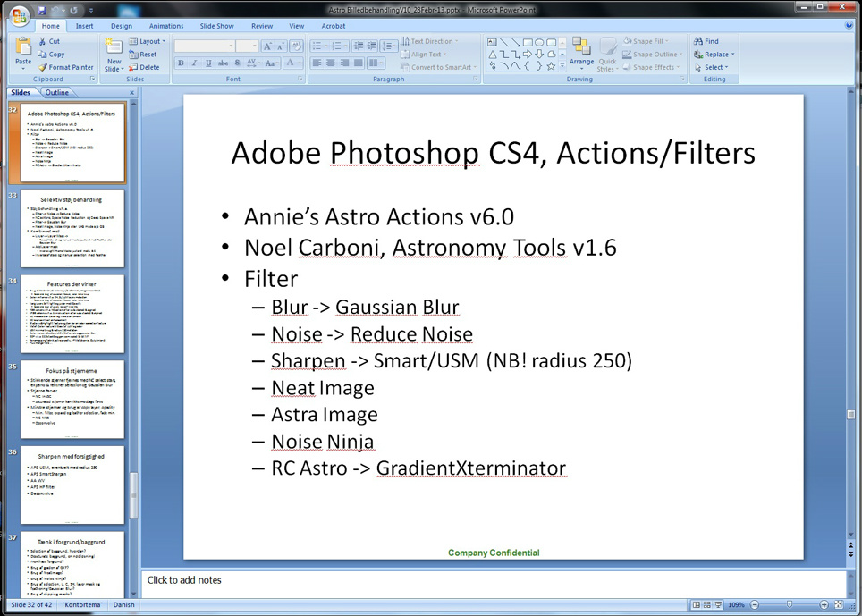Clear all formatting with eraser icon
The height and width of the screenshot is (616, 862).
pyautogui.click(x=296, y=46)
